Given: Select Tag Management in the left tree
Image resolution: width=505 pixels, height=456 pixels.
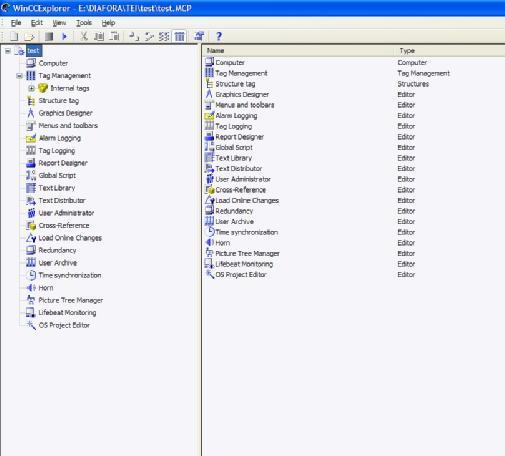Looking at the screenshot, I should (x=65, y=76).
